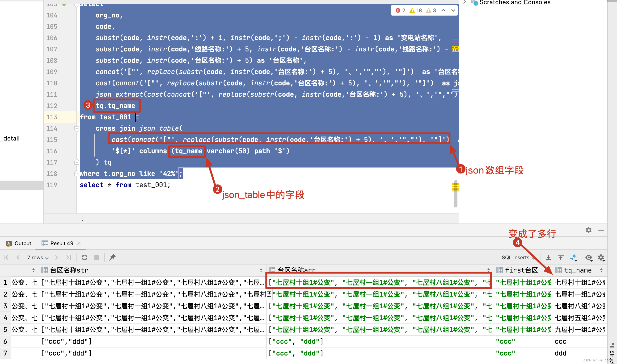617x364 pixels.
Task: Toggle sort on 台区名称str column
Action: (x=261, y=270)
